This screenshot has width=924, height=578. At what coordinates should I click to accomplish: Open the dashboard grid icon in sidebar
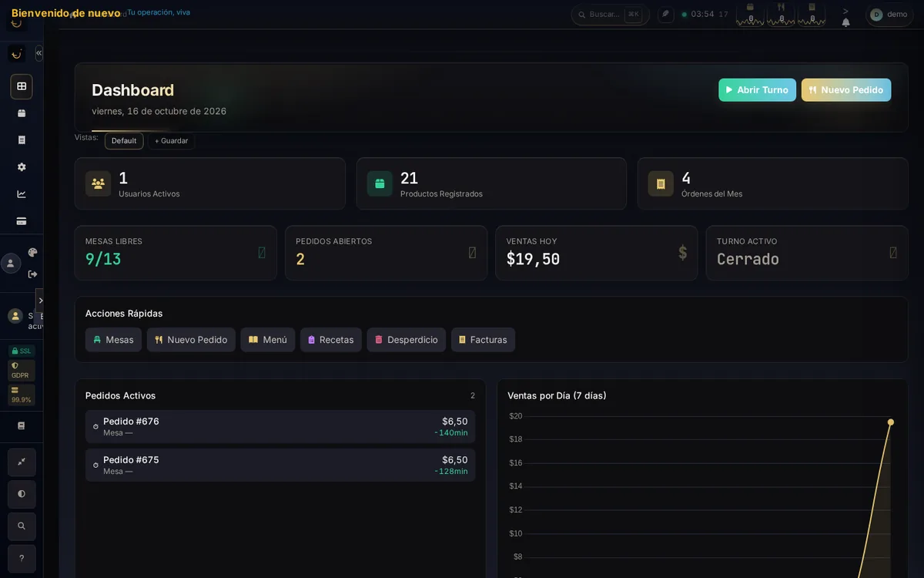(22, 86)
